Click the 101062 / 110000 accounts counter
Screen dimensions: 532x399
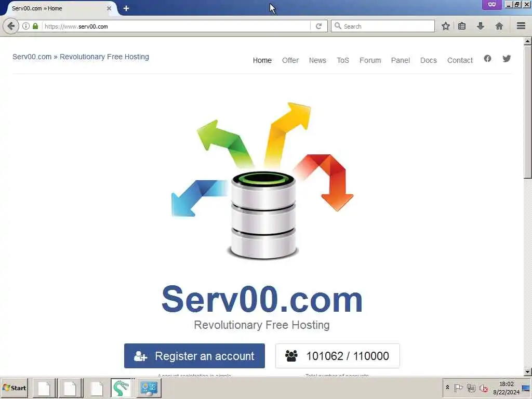click(338, 356)
